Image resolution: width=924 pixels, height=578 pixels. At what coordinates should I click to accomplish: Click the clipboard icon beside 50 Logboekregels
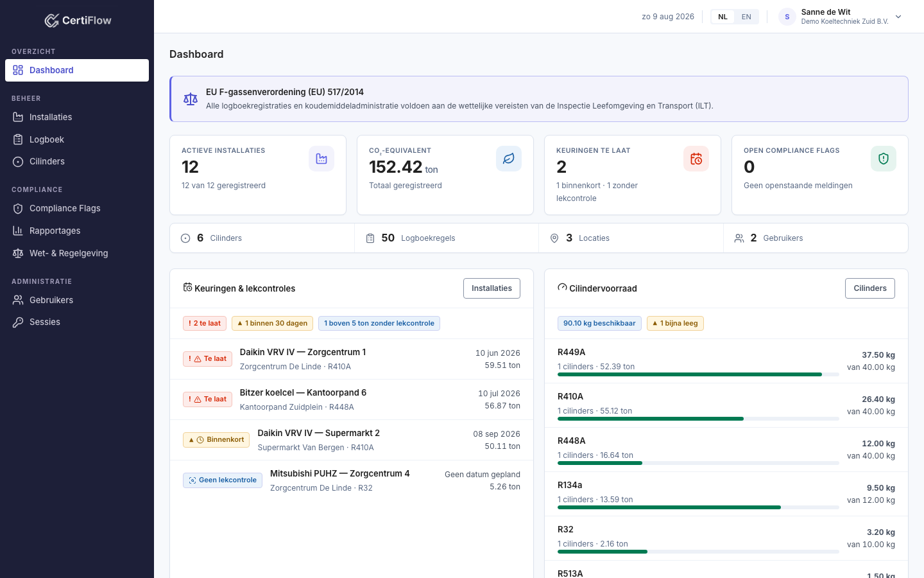[x=370, y=238]
